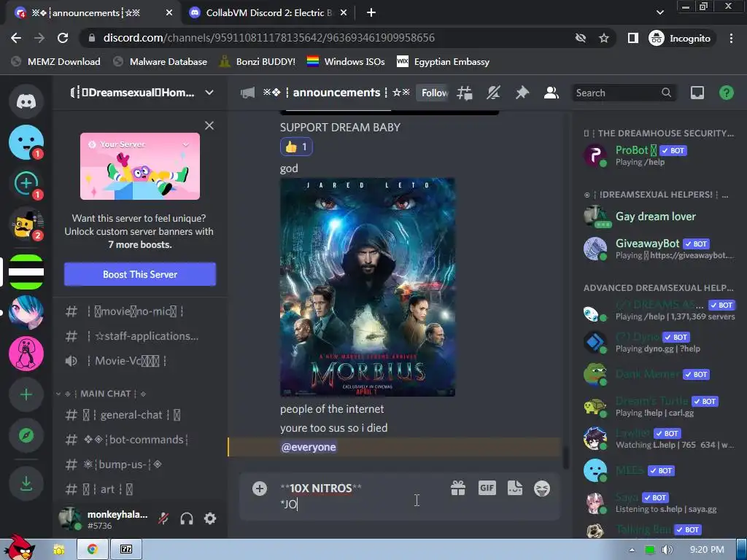Open User Settings gear icon

tap(210, 518)
